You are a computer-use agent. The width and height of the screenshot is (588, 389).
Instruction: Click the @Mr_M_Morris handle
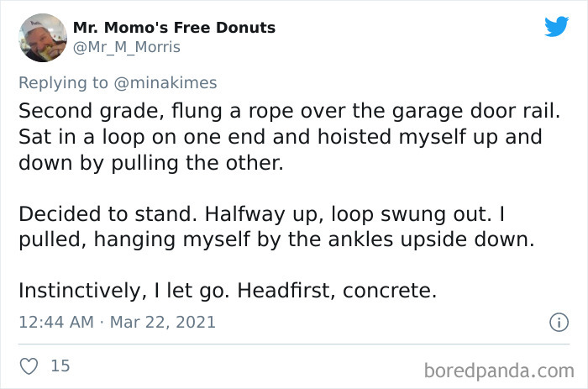[x=126, y=47]
